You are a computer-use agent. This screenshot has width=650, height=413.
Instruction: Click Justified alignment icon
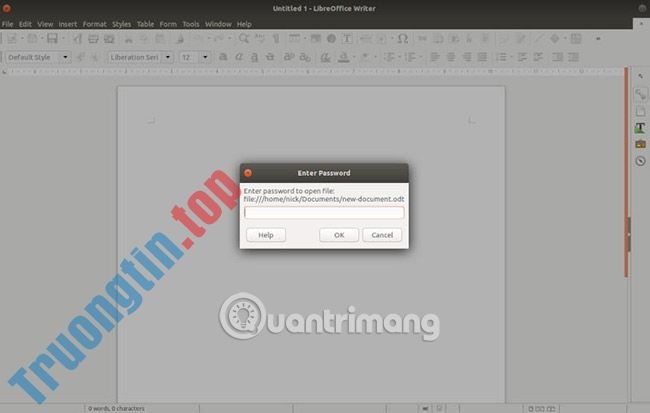point(482,57)
